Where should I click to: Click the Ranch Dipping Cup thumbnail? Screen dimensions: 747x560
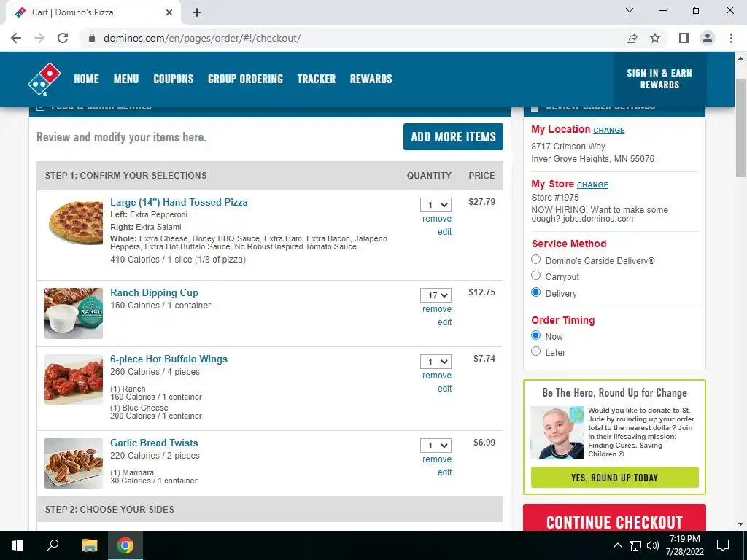pyautogui.click(x=74, y=314)
